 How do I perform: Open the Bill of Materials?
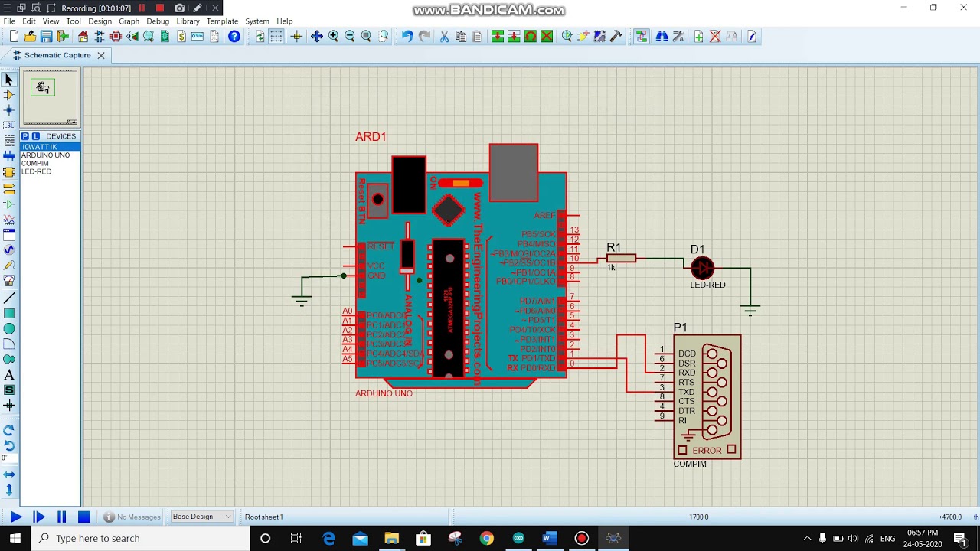181,37
